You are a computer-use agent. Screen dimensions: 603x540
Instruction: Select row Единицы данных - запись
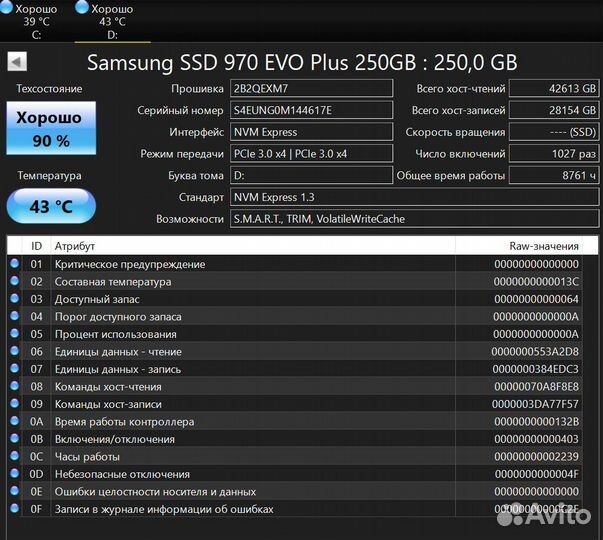pos(295,369)
